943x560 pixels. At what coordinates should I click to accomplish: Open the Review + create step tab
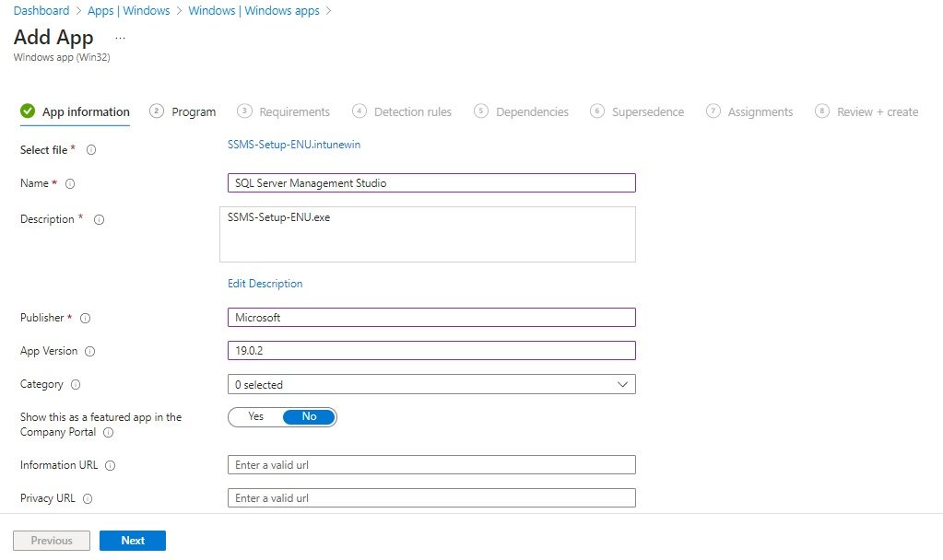[x=866, y=111]
